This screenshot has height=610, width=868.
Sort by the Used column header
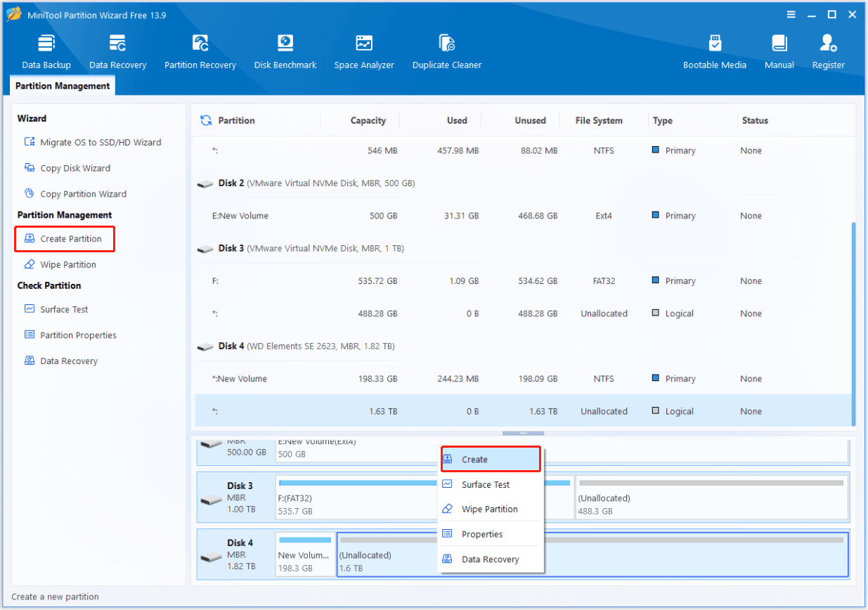(457, 120)
